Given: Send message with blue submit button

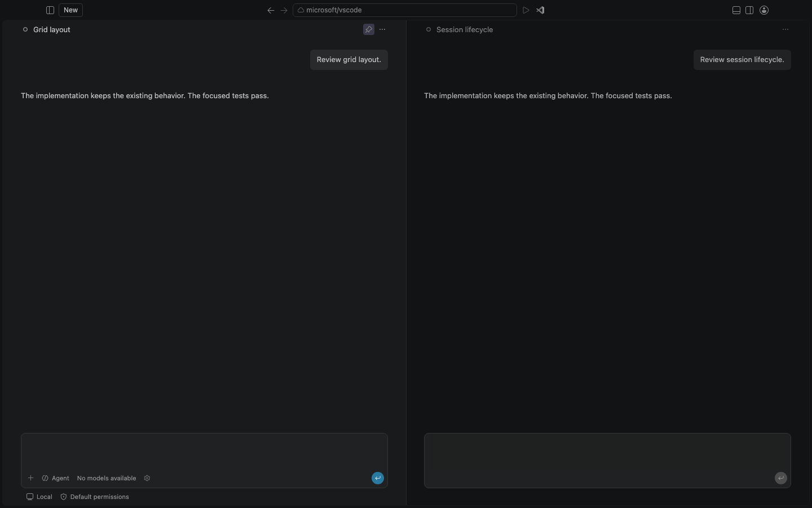Looking at the screenshot, I should click(378, 478).
